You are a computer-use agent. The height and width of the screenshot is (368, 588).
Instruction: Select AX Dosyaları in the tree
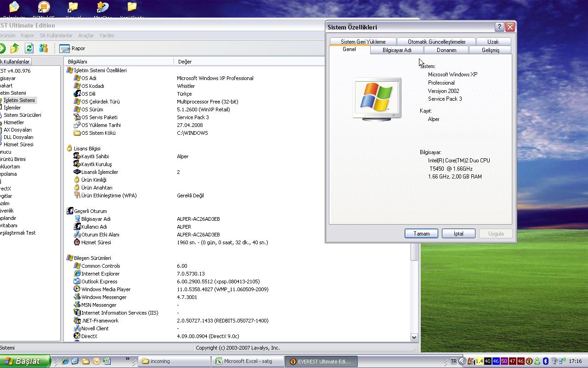17,130
